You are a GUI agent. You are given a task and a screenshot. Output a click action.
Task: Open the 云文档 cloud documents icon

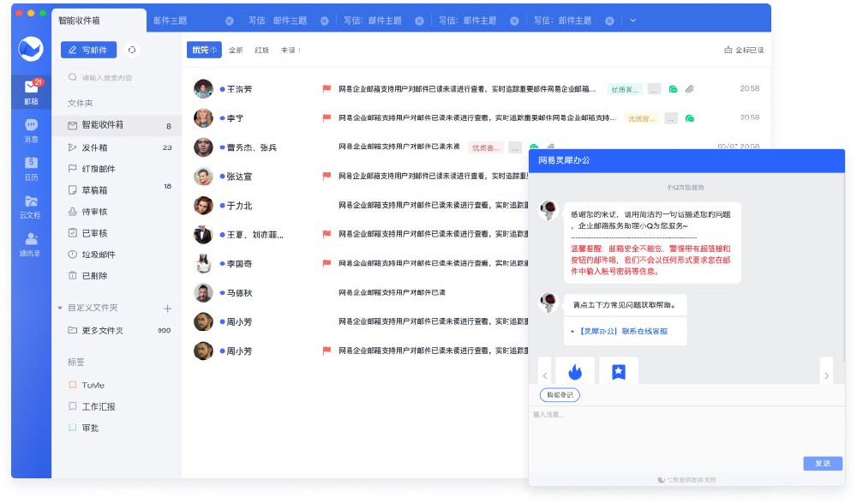[31, 206]
